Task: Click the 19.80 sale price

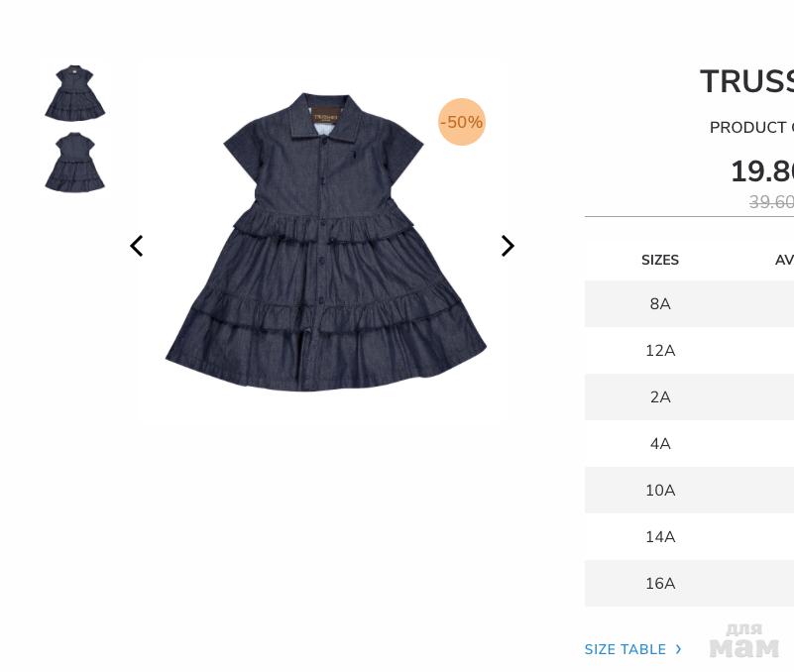Action: pyautogui.click(x=762, y=171)
